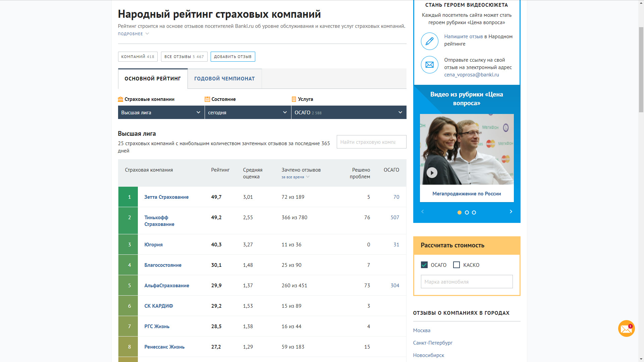Click the Добавить отзыв button
This screenshot has height=362, width=644.
[233, 57]
